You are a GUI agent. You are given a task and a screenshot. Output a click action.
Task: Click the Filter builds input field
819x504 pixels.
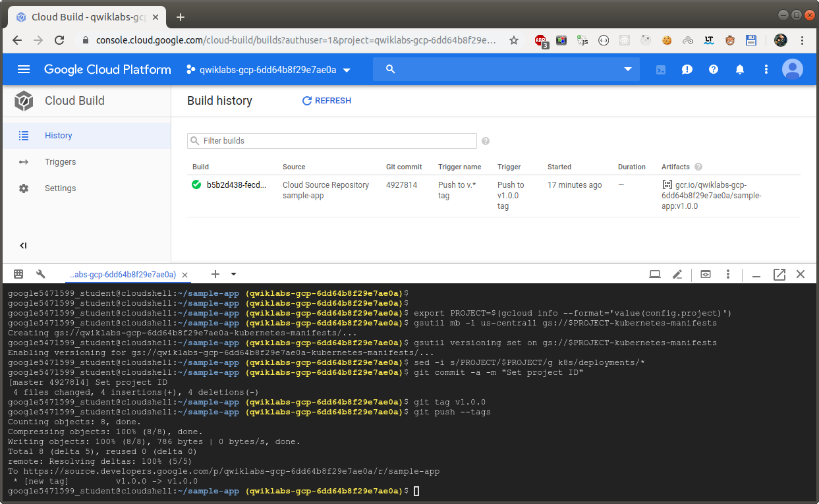(332, 141)
